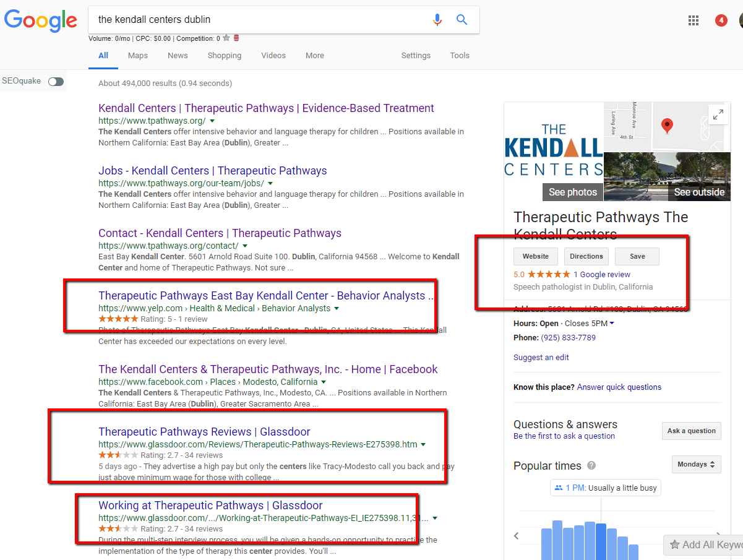Click Add All Keywords button
Screen dimensions: 743x560
[x=704, y=545]
